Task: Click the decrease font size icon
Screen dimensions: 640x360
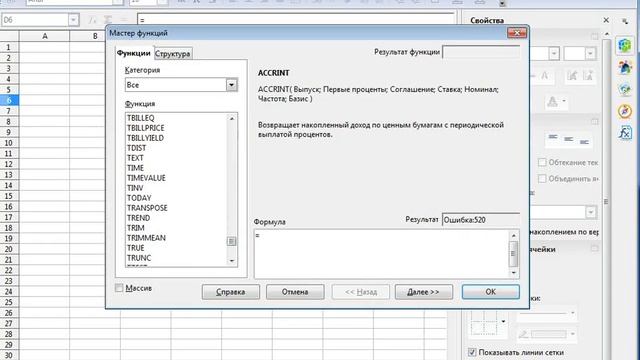Action: pos(588,76)
